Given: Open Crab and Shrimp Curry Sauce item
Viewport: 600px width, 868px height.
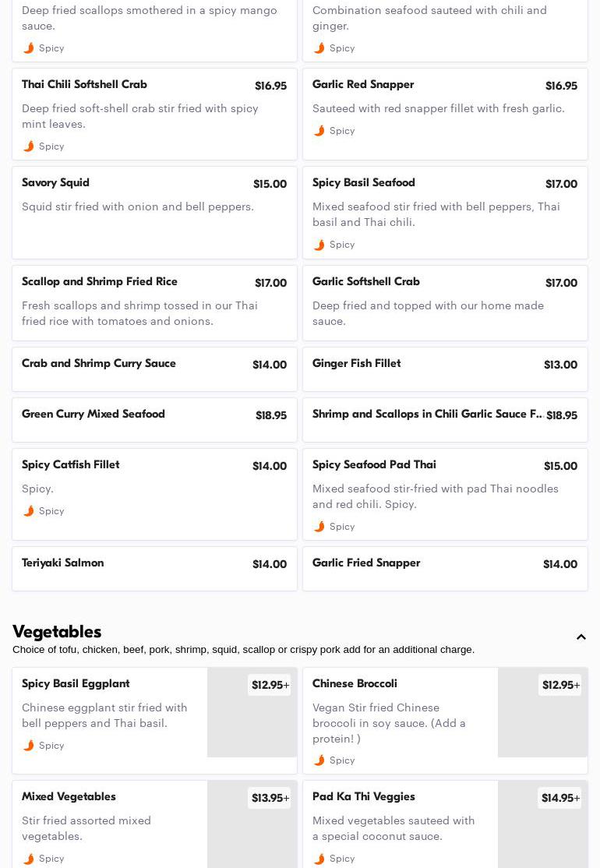Looking at the screenshot, I should click(154, 369).
